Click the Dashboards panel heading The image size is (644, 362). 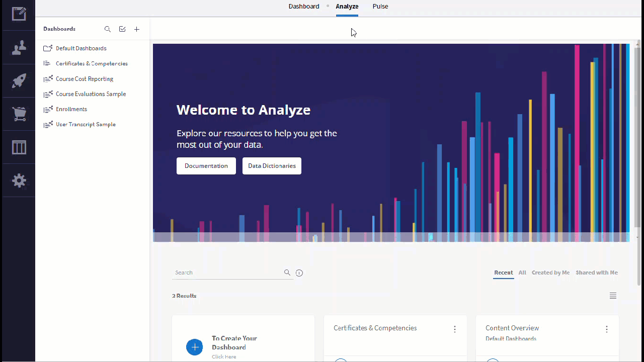(x=59, y=29)
